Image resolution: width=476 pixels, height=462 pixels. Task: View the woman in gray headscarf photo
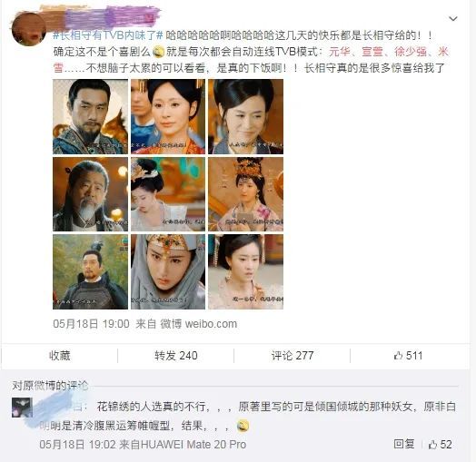pyautogui.click(x=168, y=271)
